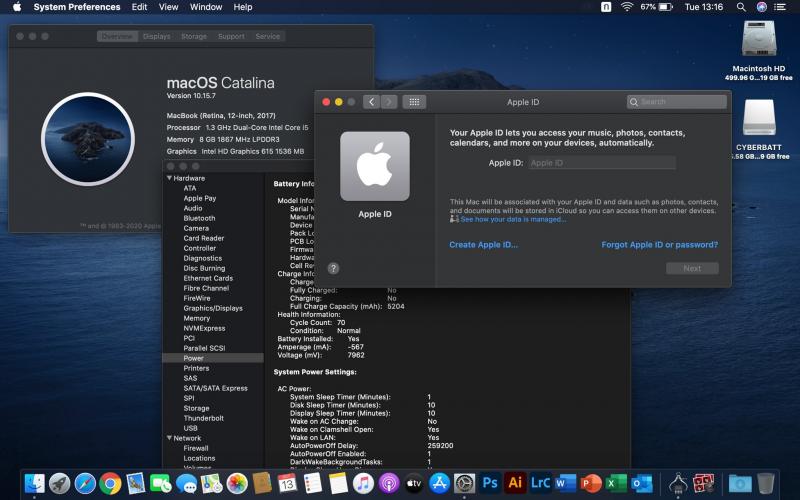Screen dimensions: 800x500
Task: Open Reminders in the Dock
Action: click(313, 483)
